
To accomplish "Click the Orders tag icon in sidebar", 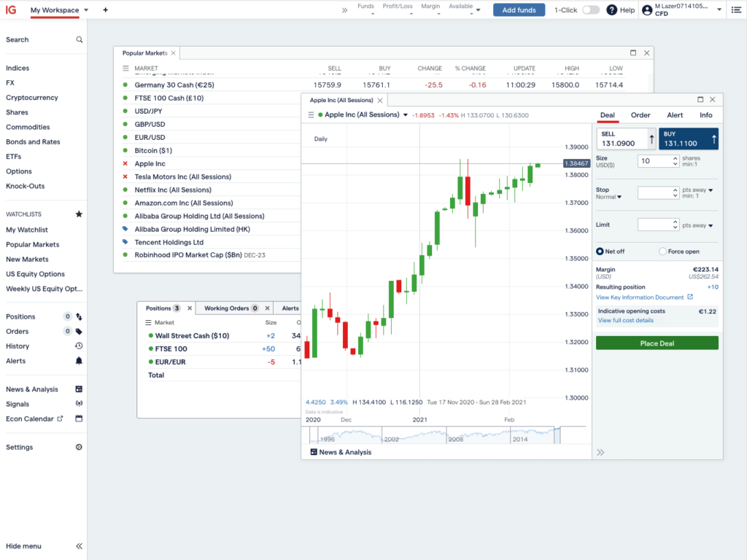I will [79, 332].
